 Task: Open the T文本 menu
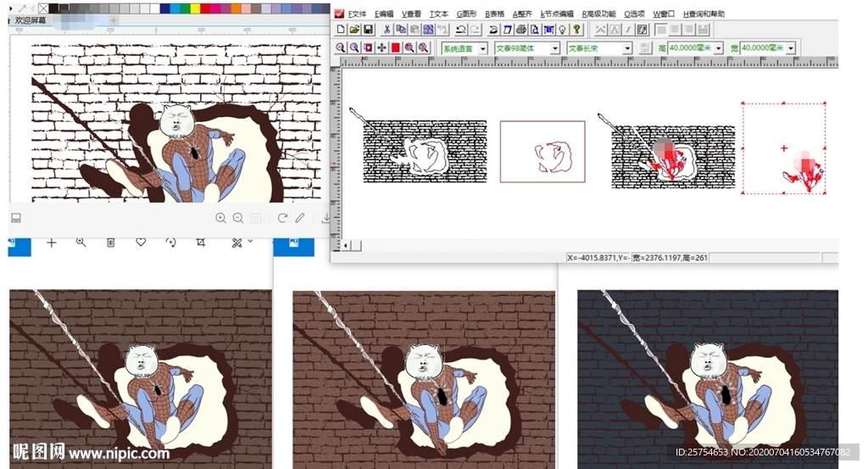[439, 14]
